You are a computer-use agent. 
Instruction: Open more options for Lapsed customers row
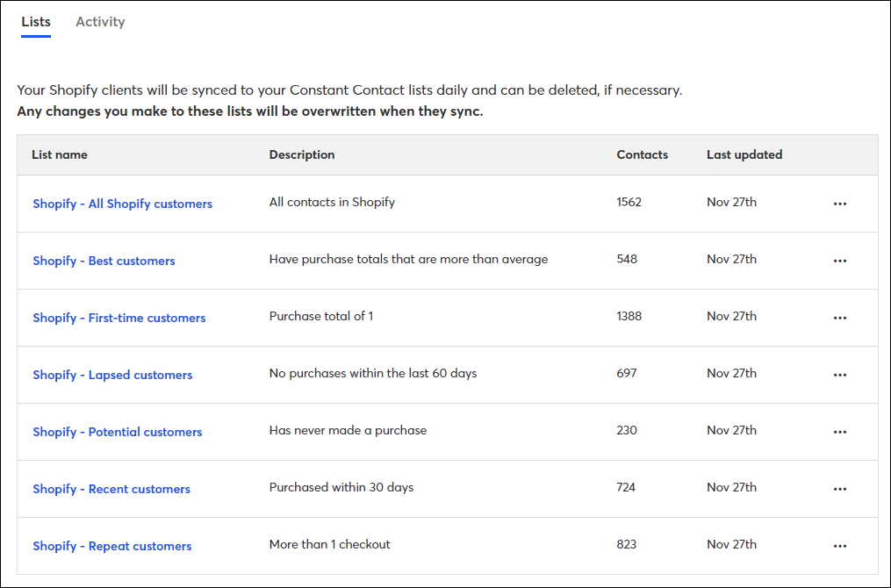[x=840, y=375]
